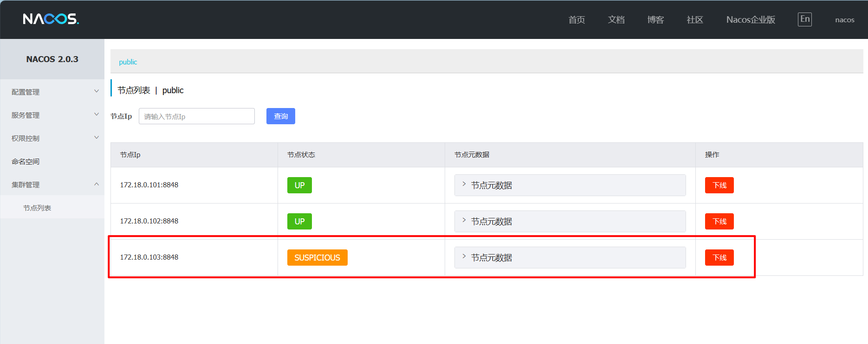The width and height of the screenshot is (868, 344).
Task: Open 文档 in the top navigation
Action: [x=616, y=19]
